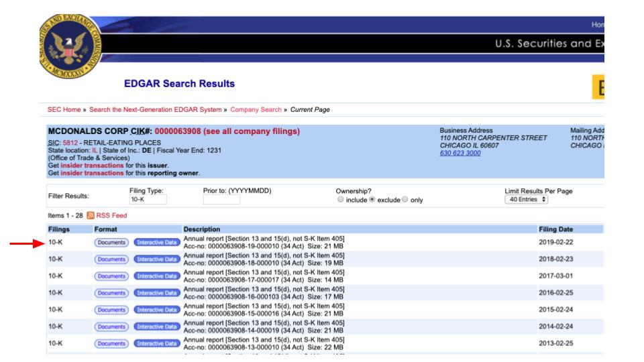Open Interactive Data for the 2018-02-23 10-K
Screen dimensions: 644x362
pos(157,259)
